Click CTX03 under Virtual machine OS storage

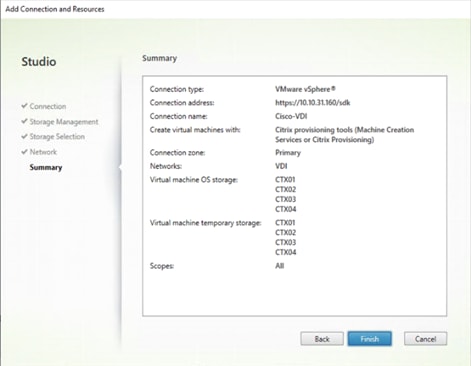285,199
